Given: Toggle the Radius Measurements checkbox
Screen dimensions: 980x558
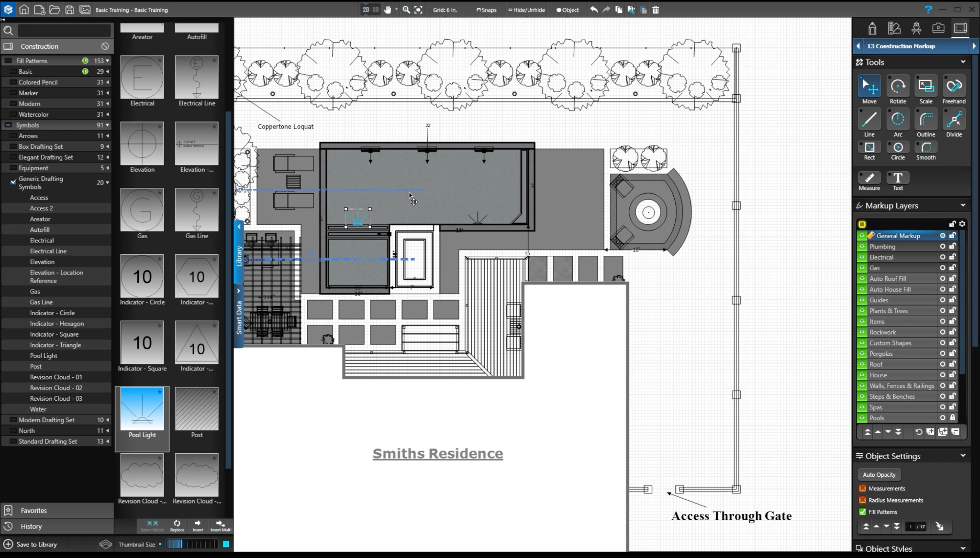Looking at the screenshot, I should pyautogui.click(x=862, y=500).
